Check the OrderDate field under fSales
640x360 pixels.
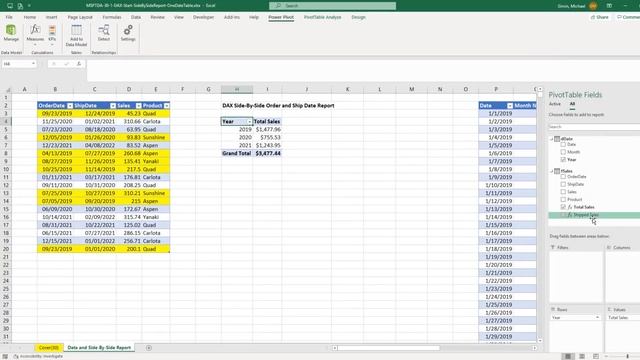(x=563, y=177)
